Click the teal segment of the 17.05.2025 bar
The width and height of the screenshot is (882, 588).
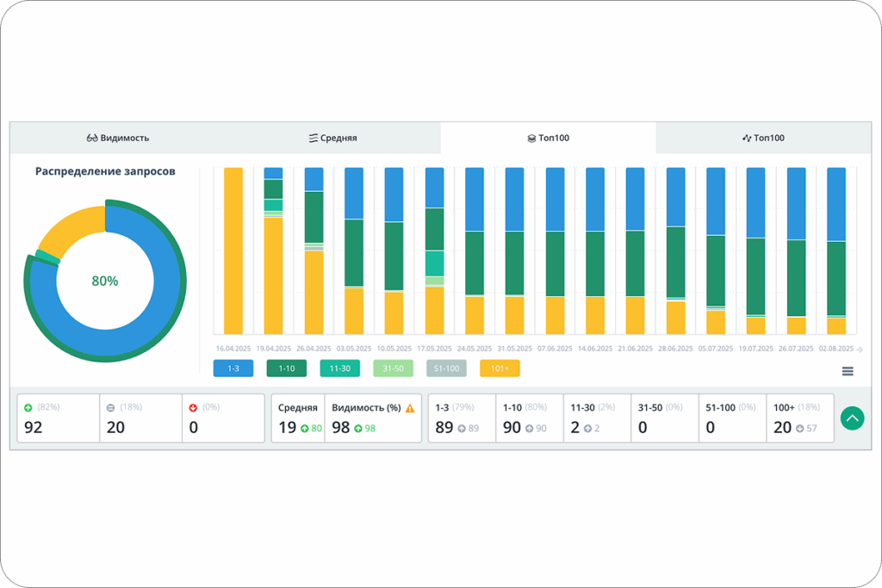(x=434, y=263)
